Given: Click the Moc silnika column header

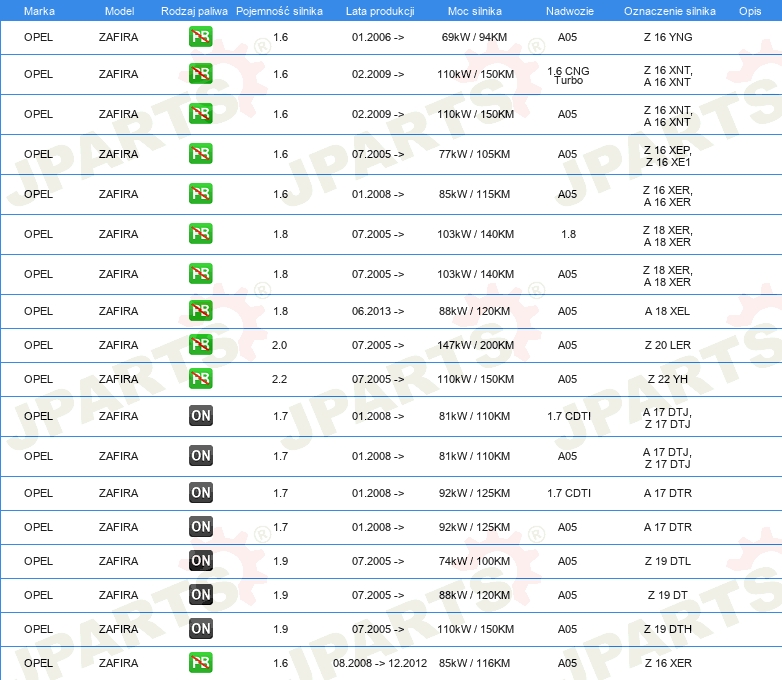Looking at the screenshot, I should (x=475, y=11).
